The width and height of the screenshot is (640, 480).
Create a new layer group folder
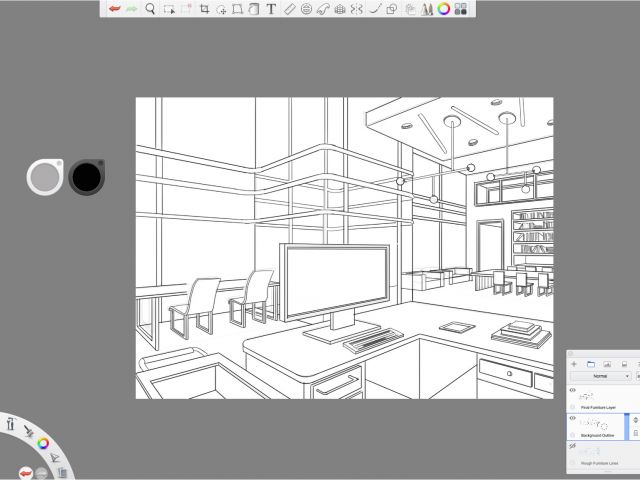pyautogui.click(x=591, y=363)
